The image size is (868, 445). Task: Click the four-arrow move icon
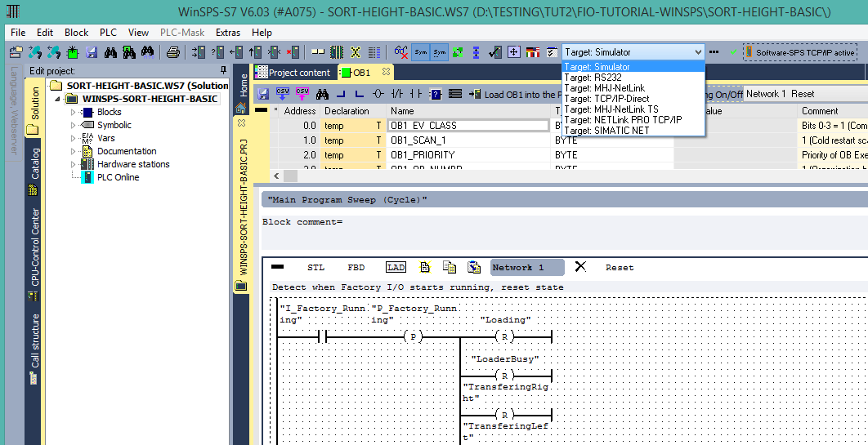tap(514, 52)
